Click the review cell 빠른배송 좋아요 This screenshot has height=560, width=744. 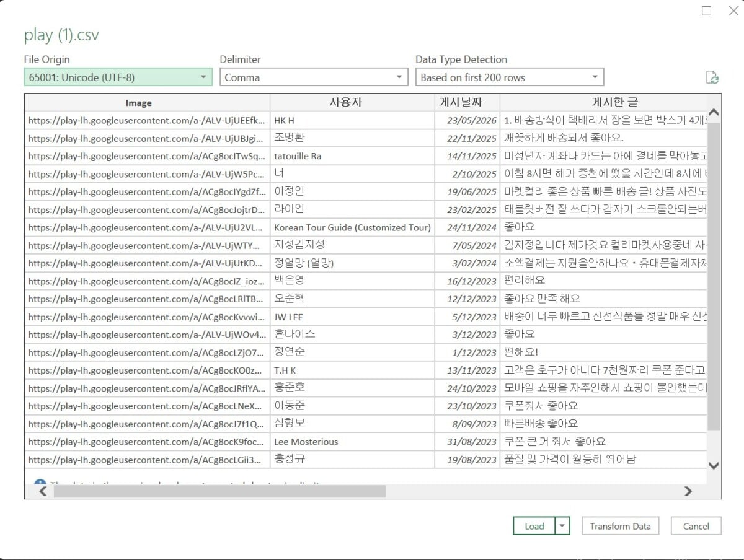coord(603,424)
